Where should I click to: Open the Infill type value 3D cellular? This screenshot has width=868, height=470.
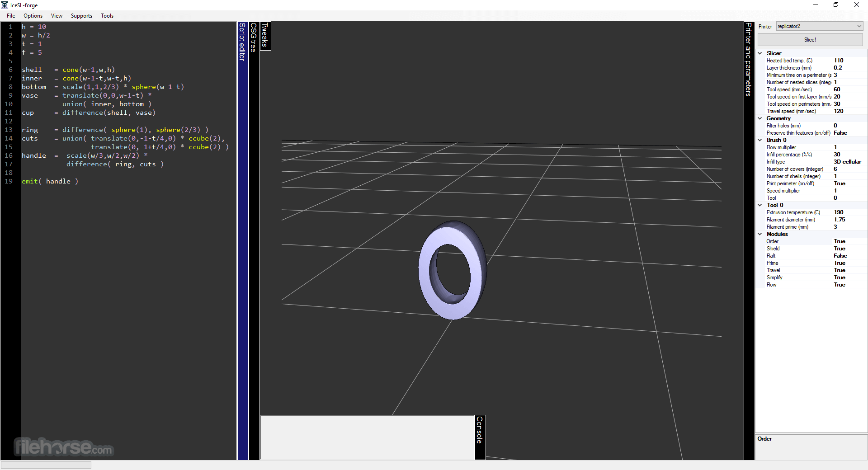(848, 162)
